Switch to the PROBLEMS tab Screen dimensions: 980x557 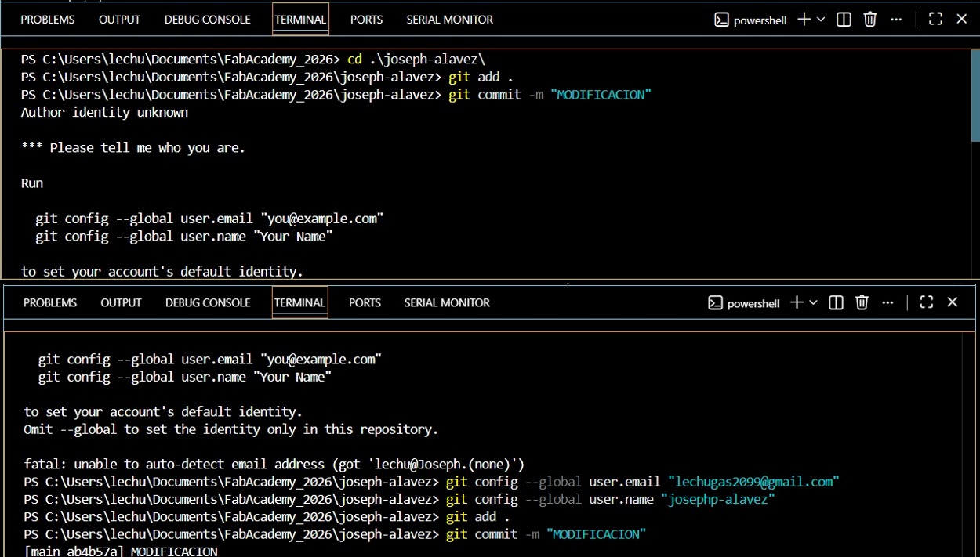(47, 19)
